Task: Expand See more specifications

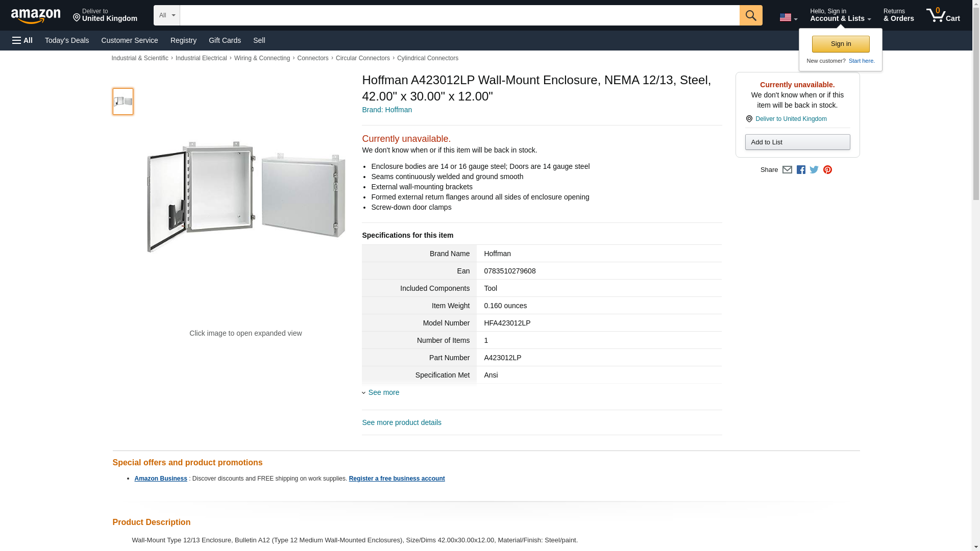Action: tap(383, 392)
